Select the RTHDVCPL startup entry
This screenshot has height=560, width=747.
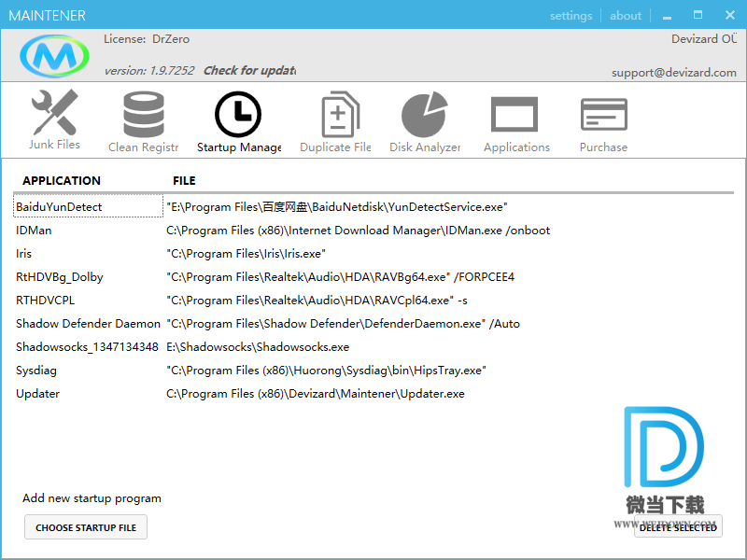pos(45,301)
